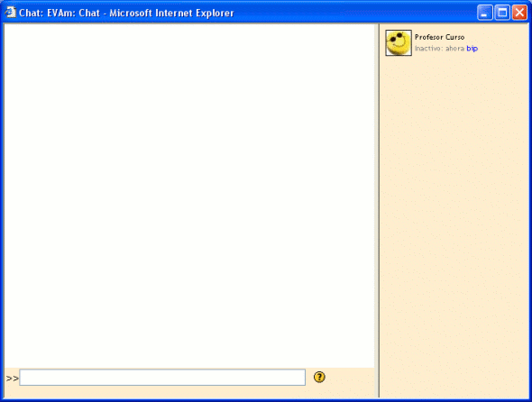Click beige area right of help icon

[x=350, y=378]
